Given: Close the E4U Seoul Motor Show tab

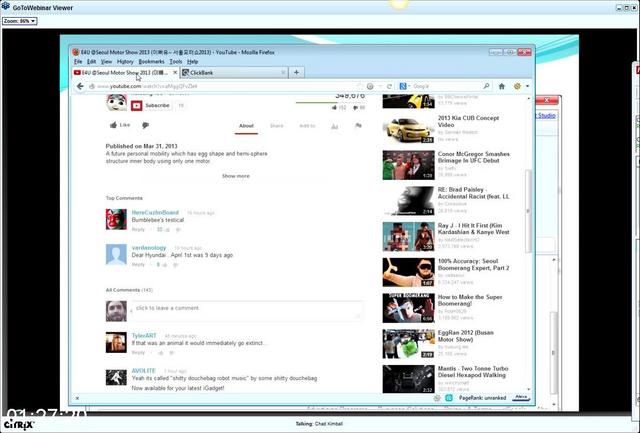Looking at the screenshot, I should click(x=176, y=73).
